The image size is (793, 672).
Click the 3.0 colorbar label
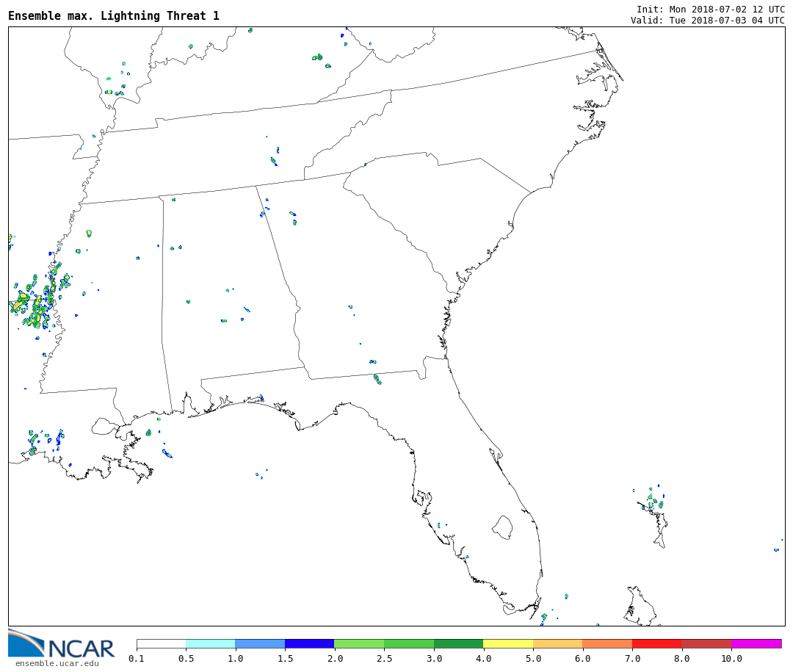(x=434, y=658)
